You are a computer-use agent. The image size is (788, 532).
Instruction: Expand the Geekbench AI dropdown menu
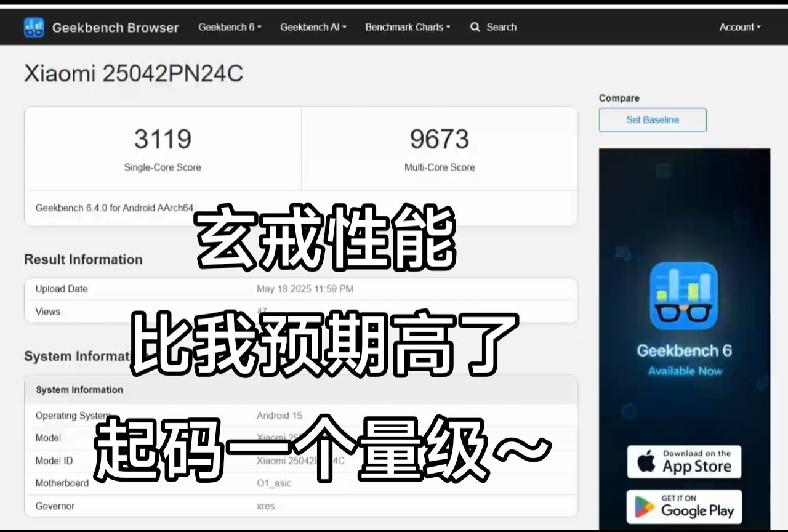313,27
